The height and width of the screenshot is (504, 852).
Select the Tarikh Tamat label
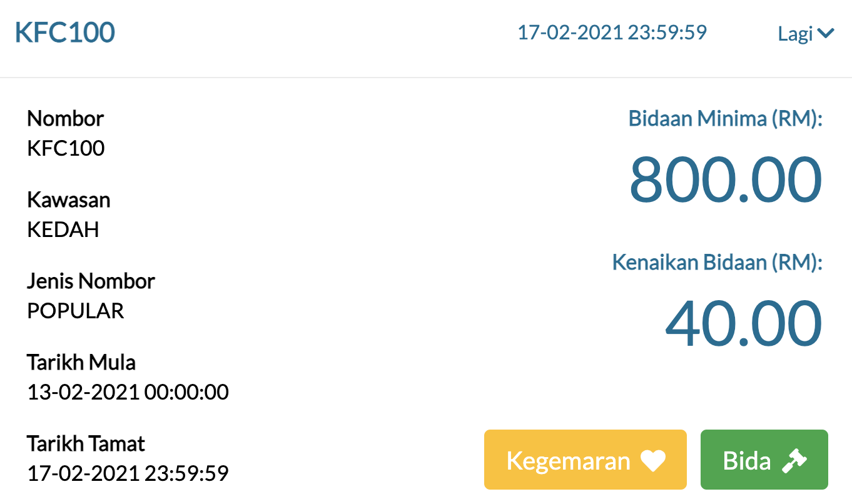coord(86,443)
